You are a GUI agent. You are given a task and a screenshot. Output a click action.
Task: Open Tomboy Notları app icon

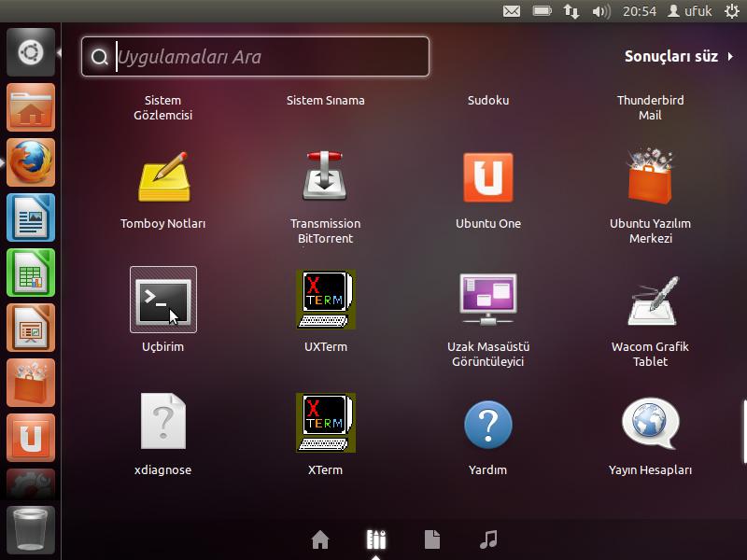163,177
